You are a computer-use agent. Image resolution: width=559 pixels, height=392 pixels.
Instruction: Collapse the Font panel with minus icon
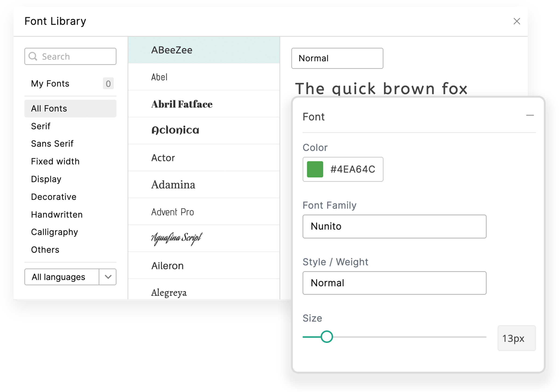pyautogui.click(x=530, y=116)
